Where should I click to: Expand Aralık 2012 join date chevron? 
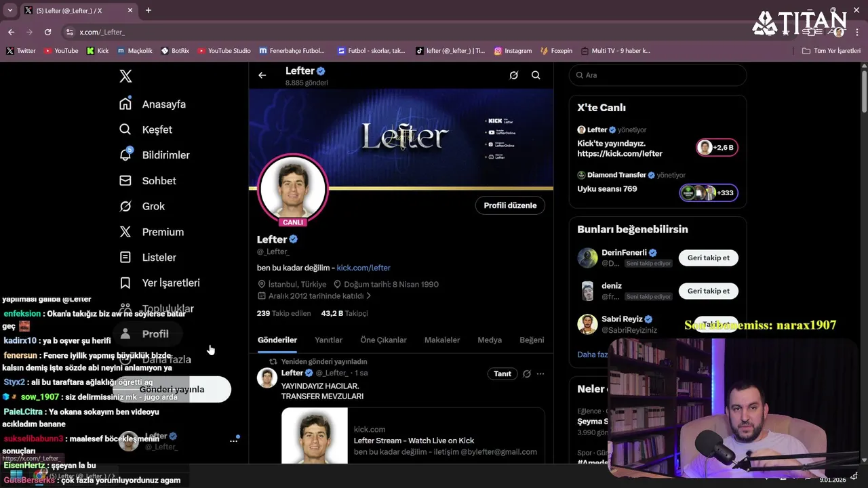click(369, 296)
